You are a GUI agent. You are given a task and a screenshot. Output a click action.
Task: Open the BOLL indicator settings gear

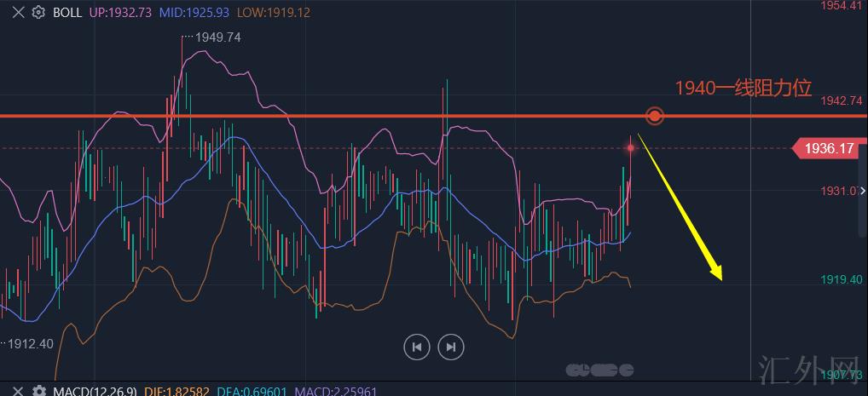coord(38,12)
